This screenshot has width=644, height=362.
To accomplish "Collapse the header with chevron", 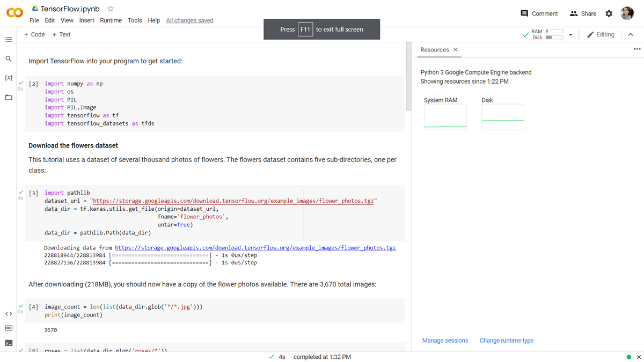I will [631, 35].
